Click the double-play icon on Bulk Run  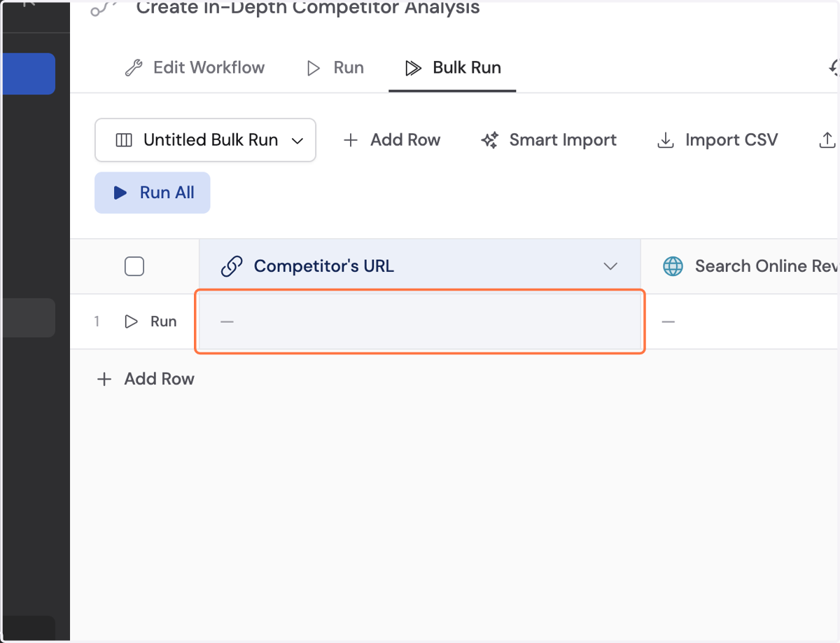tap(413, 68)
